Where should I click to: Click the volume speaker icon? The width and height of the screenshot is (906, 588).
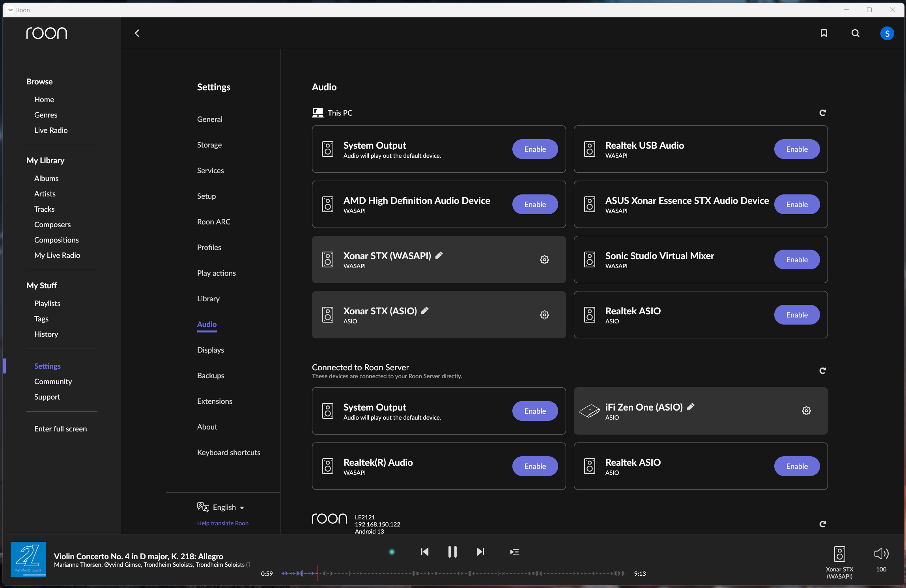click(x=881, y=553)
